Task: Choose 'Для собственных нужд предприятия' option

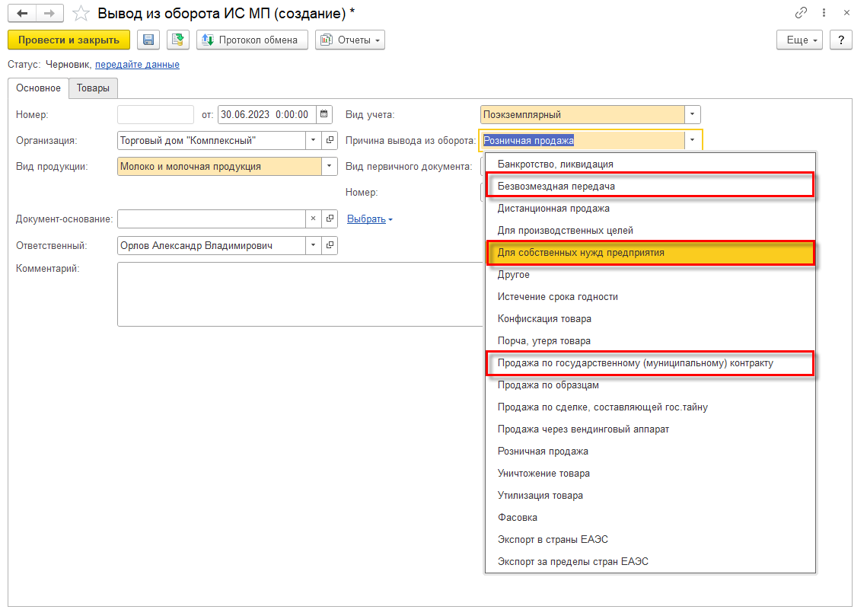Action: pyautogui.click(x=581, y=252)
